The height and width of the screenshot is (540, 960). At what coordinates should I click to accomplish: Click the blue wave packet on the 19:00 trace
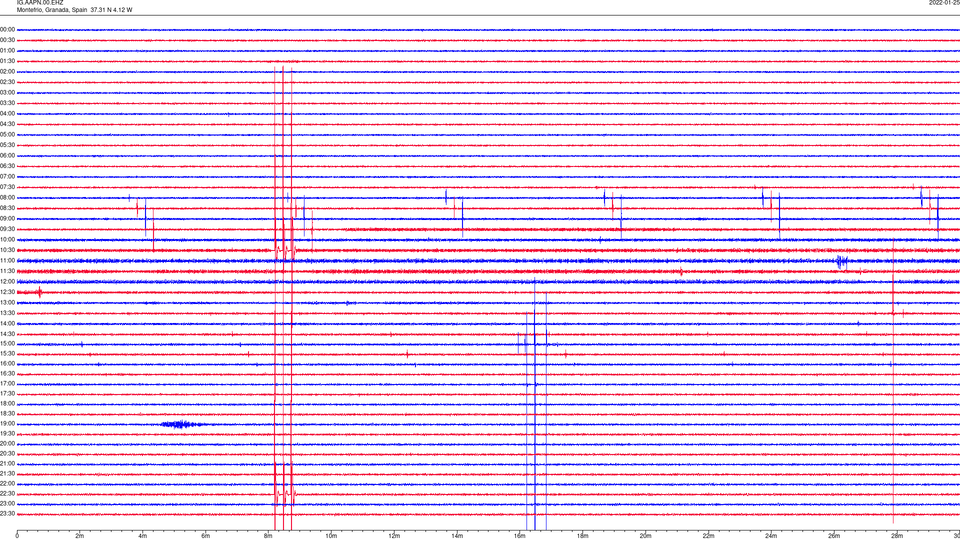click(181, 424)
